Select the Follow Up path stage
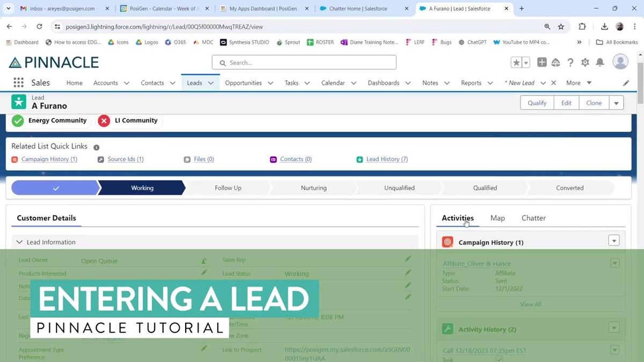The width and height of the screenshot is (644, 362). (x=228, y=188)
